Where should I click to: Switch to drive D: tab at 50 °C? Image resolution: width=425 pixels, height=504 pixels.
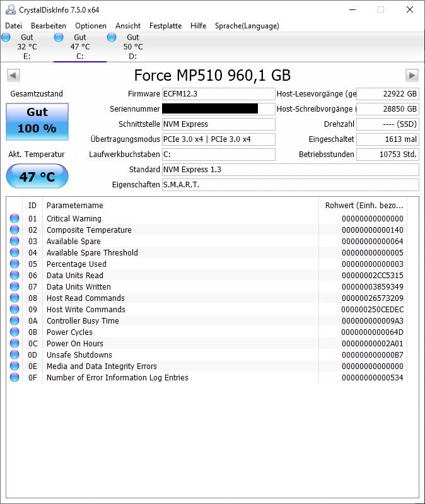click(x=132, y=47)
